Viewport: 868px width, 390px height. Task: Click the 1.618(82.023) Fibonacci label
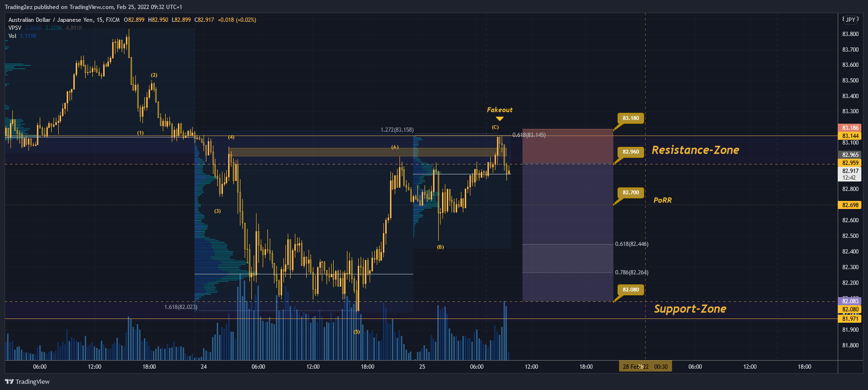point(181,307)
